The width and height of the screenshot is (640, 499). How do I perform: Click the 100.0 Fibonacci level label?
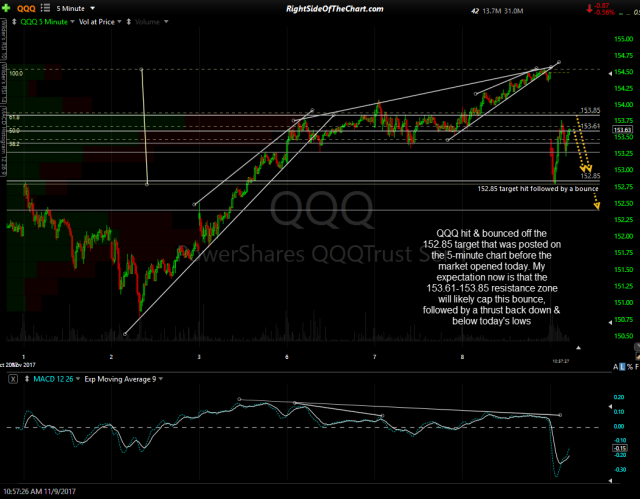[x=16, y=73]
